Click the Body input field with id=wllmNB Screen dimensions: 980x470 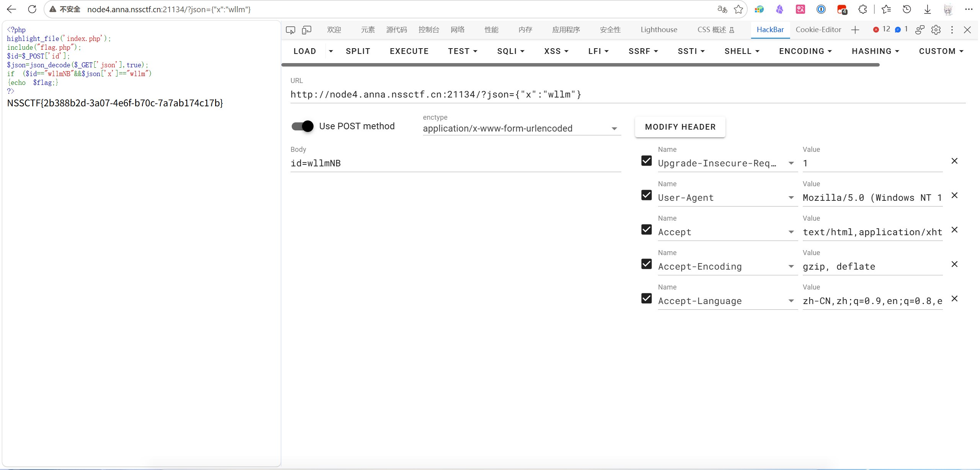tap(456, 164)
